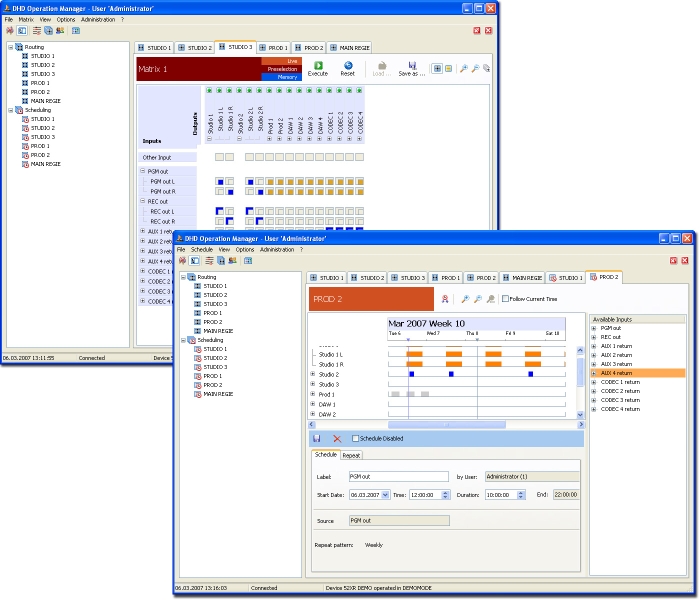Expand AUX 4 return in Available Inputs

coord(594,373)
